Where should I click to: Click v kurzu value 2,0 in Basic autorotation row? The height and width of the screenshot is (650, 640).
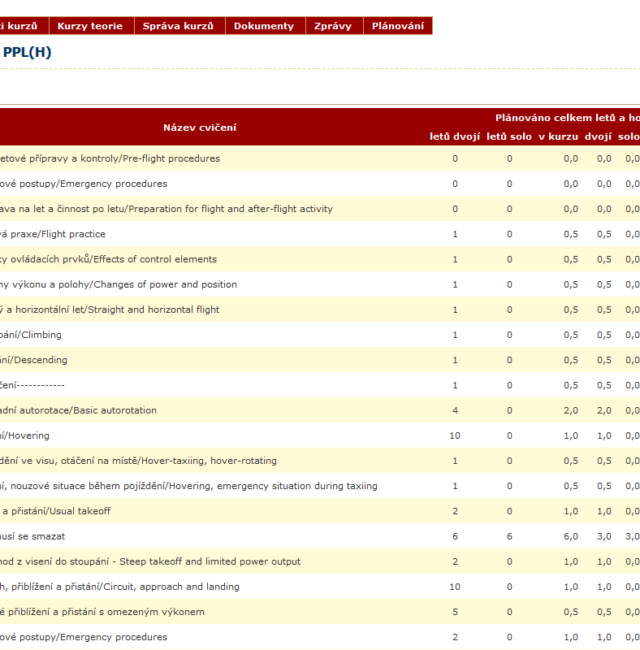pyautogui.click(x=570, y=410)
